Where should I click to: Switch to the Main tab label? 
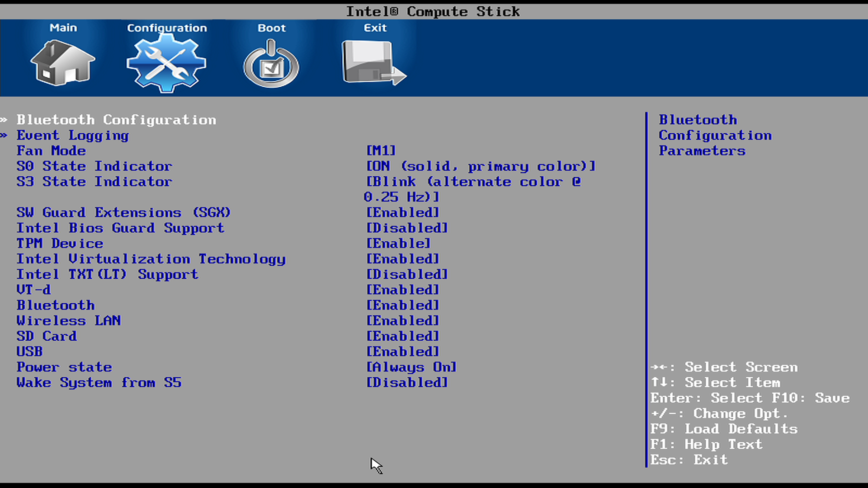tap(63, 28)
